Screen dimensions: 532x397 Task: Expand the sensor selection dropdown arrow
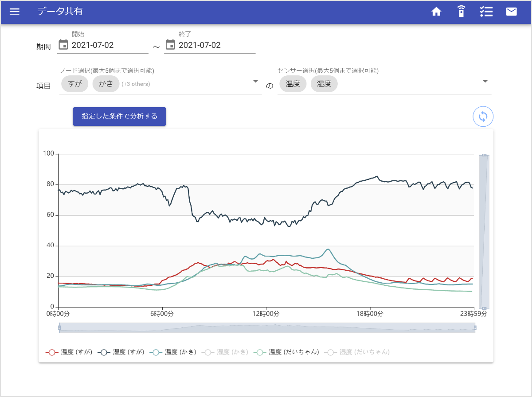click(485, 82)
